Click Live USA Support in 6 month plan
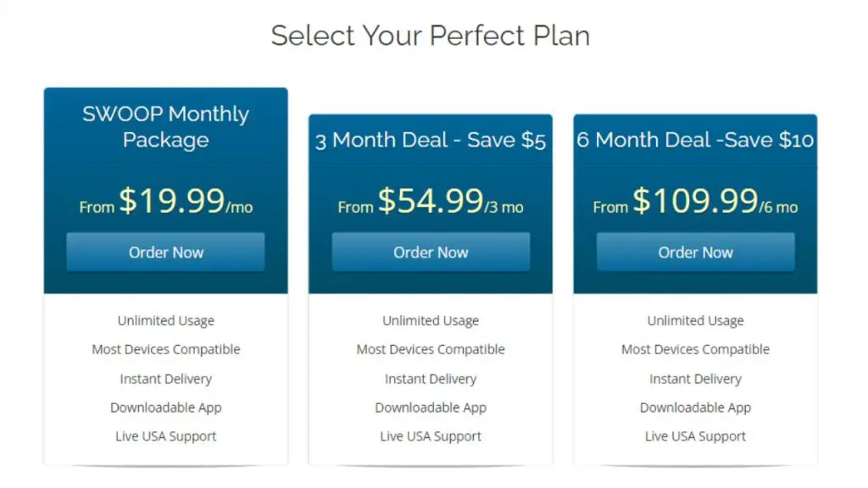 pyautogui.click(x=695, y=436)
